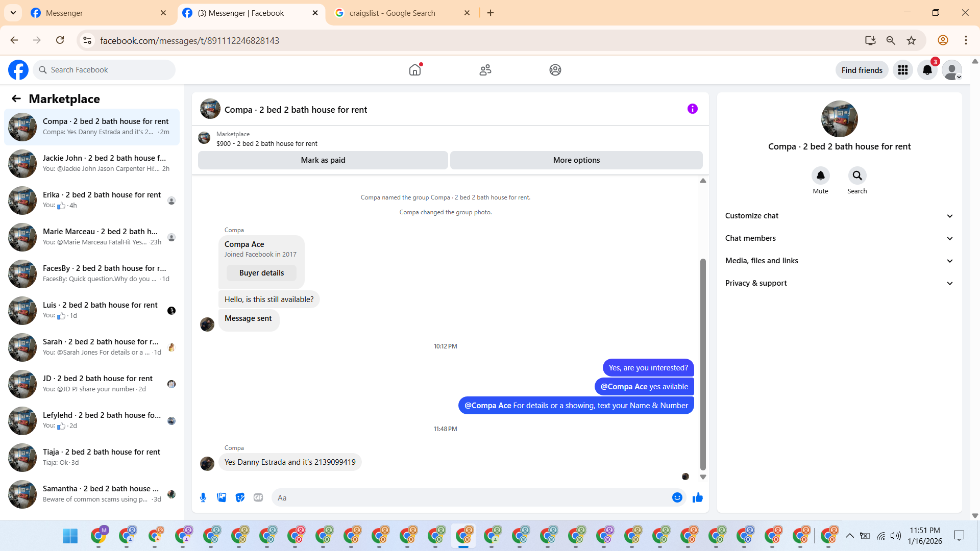Send a thumbs-up like
Image resolution: width=980 pixels, height=551 pixels.
click(698, 497)
